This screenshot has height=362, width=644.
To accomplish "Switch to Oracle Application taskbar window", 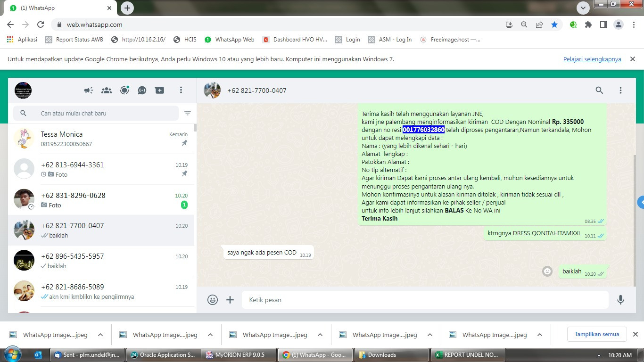I will click(163, 355).
